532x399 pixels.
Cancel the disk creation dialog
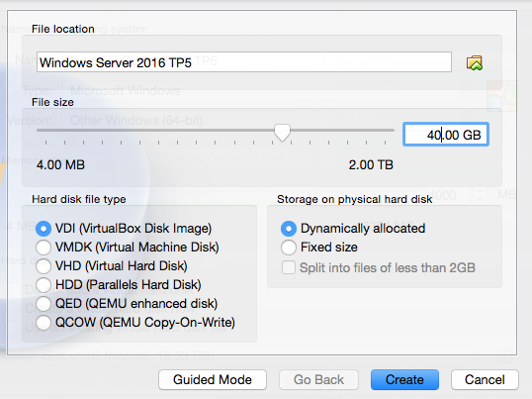pos(485,379)
